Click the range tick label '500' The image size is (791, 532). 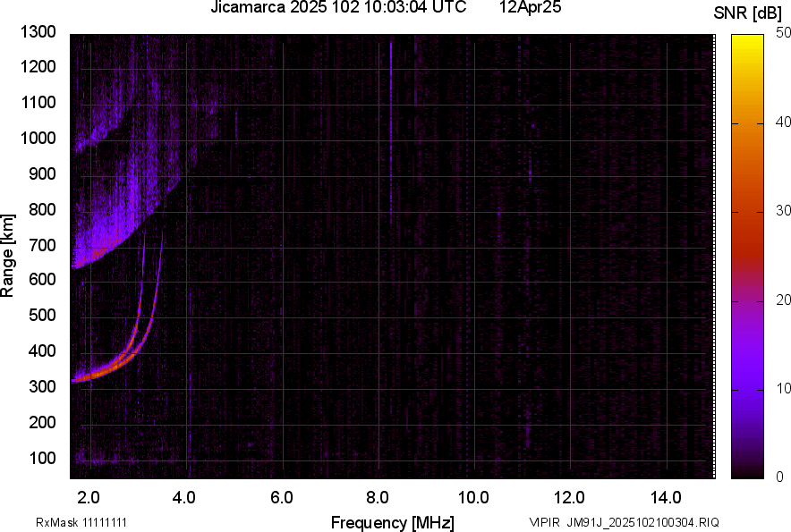coord(42,315)
